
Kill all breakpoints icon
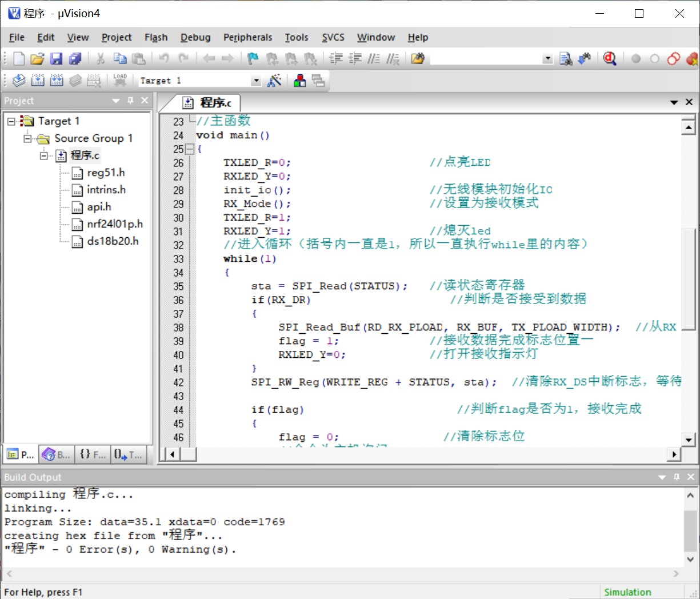coord(692,58)
